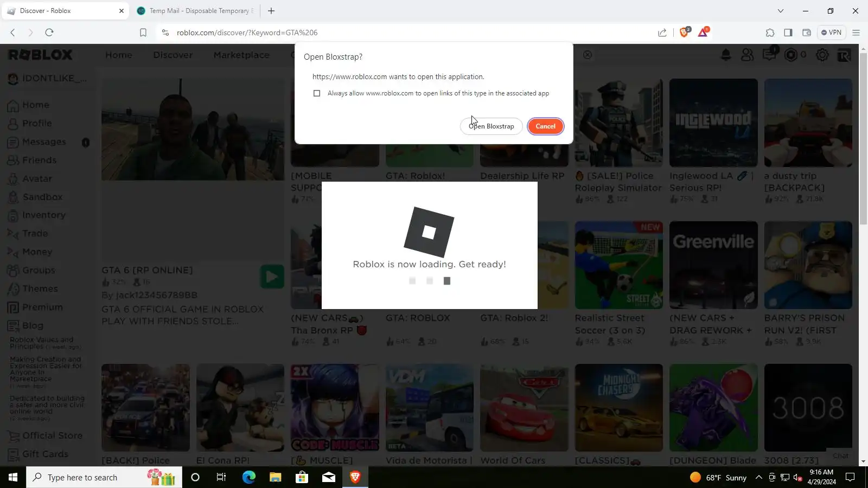
Task: Open the Mail app from the taskbar
Action: tap(329, 477)
